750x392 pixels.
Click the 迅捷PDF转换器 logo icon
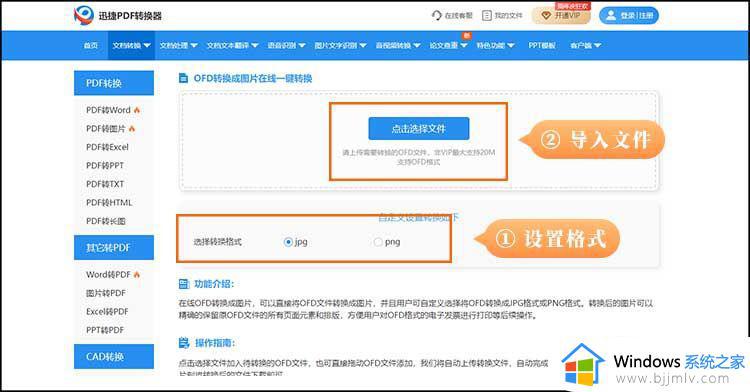point(83,15)
